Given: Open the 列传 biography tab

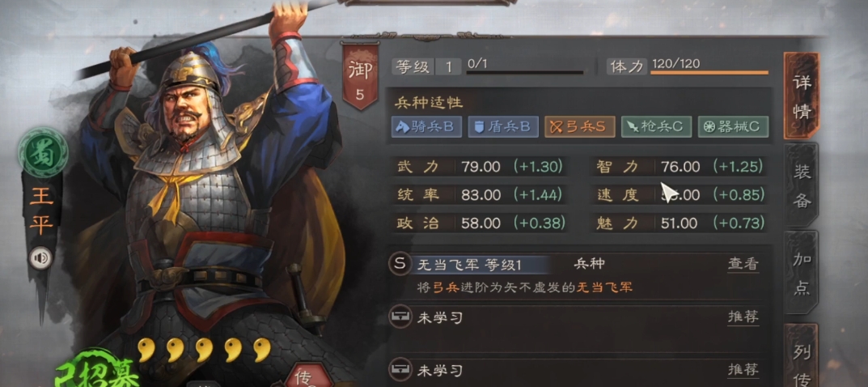Looking at the screenshot, I should [801, 355].
